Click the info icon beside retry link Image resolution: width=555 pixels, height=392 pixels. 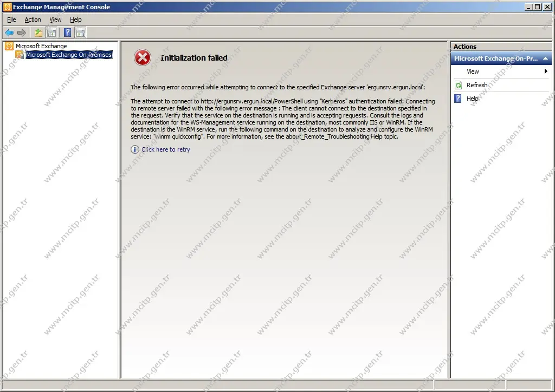tap(135, 149)
